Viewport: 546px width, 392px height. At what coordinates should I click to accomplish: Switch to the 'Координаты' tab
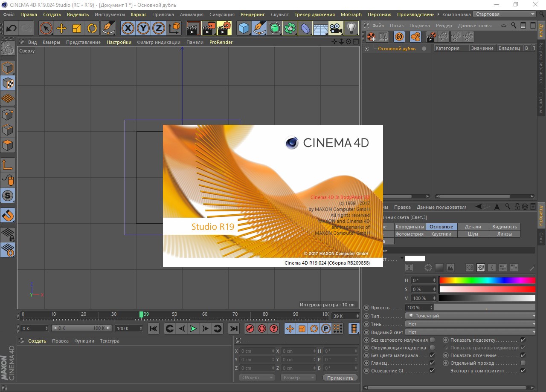pyautogui.click(x=409, y=227)
